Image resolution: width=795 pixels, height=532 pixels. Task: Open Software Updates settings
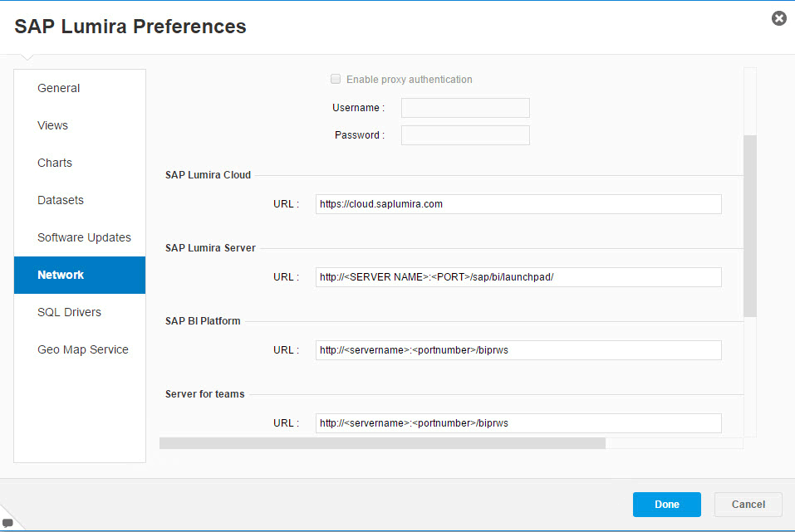84,237
